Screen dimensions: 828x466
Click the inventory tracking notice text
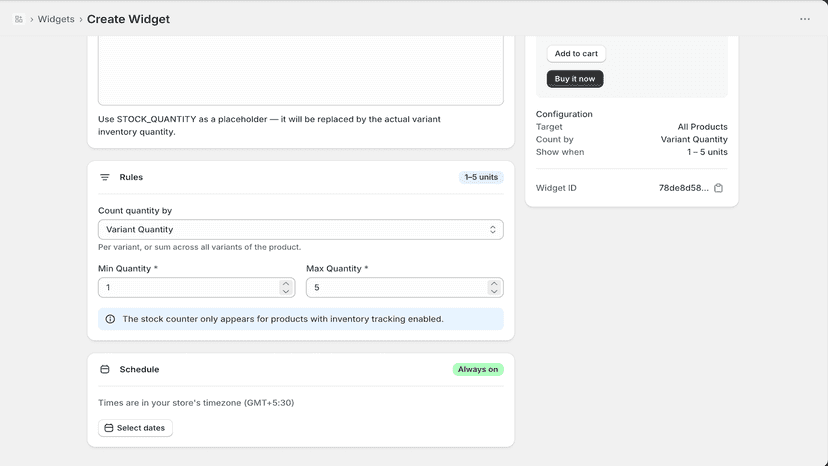tap(283, 319)
